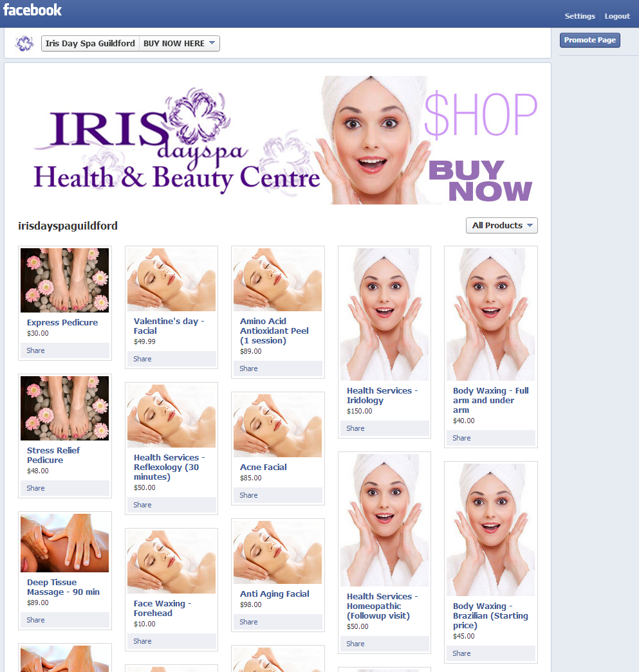Screen dimensions: 639x672
Task: Open the Amino Acid Antioxidant Peel link
Action: (x=274, y=331)
